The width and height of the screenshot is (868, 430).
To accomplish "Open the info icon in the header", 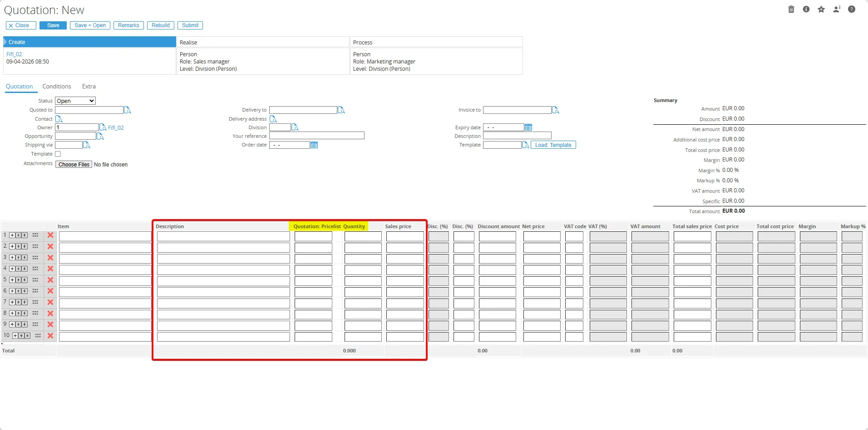I will coord(806,9).
